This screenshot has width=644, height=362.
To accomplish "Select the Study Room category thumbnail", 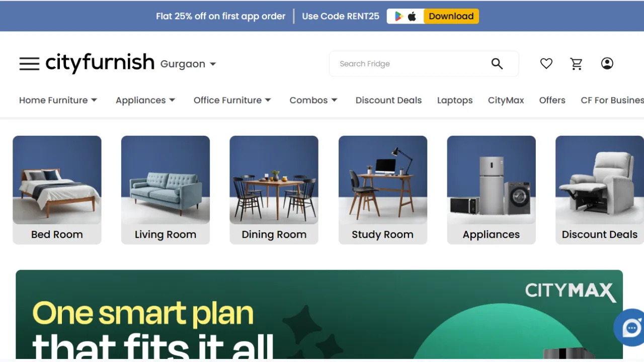I will click(x=383, y=190).
